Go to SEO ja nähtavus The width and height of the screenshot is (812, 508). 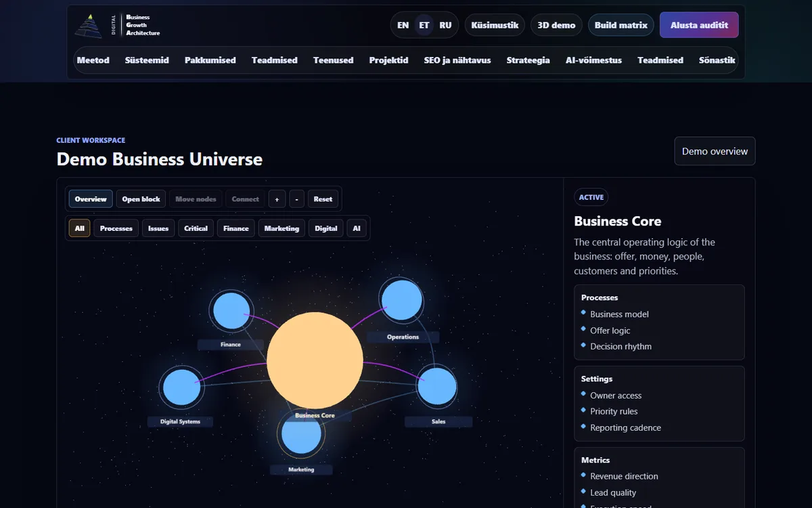pyautogui.click(x=457, y=60)
